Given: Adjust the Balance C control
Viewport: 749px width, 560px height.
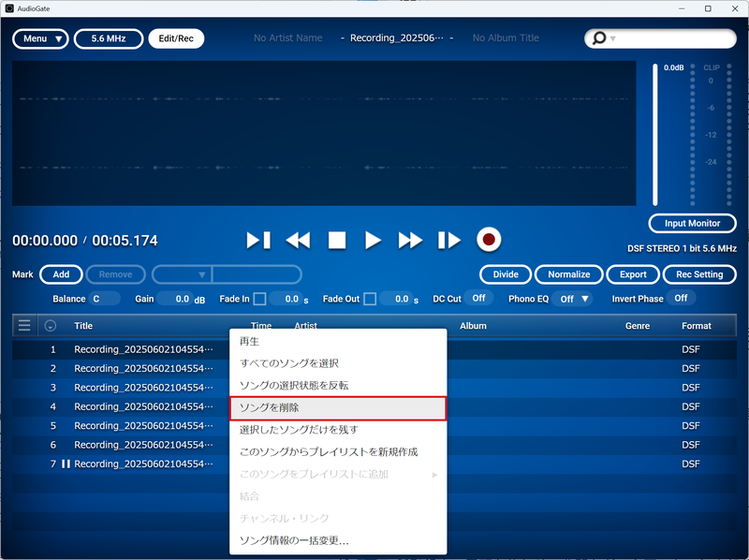Looking at the screenshot, I should coord(103,298).
